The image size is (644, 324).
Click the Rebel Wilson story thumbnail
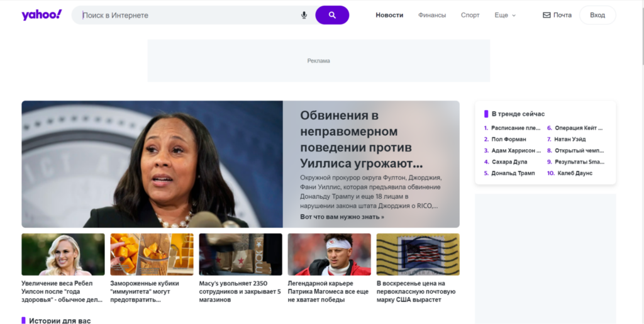[x=63, y=254]
